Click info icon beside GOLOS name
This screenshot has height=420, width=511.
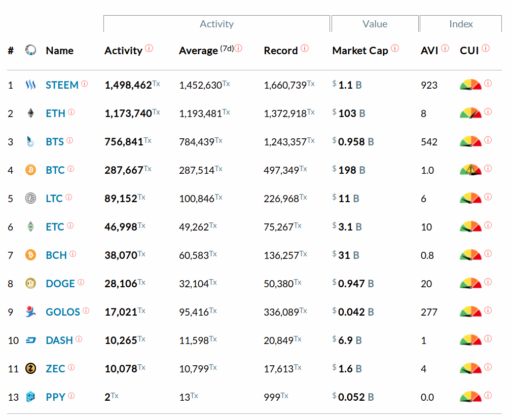[86, 311]
